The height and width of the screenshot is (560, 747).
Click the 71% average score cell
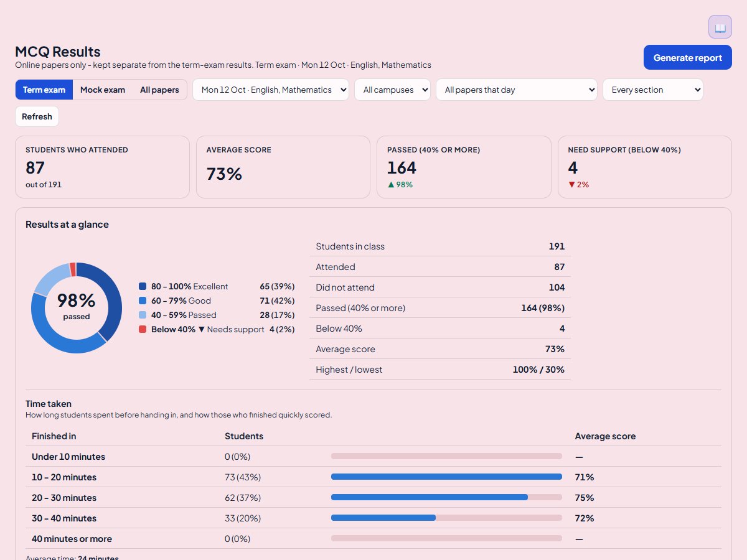[585, 477]
